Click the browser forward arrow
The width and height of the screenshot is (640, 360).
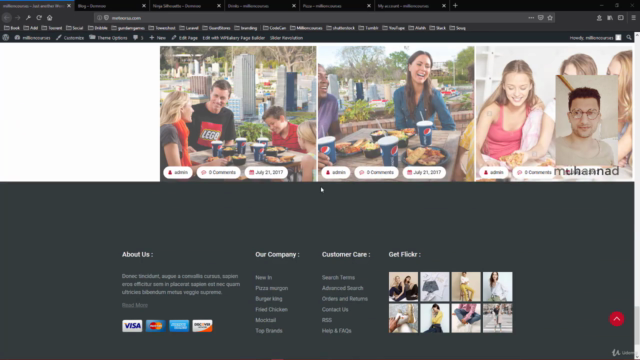(x=18, y=18)
